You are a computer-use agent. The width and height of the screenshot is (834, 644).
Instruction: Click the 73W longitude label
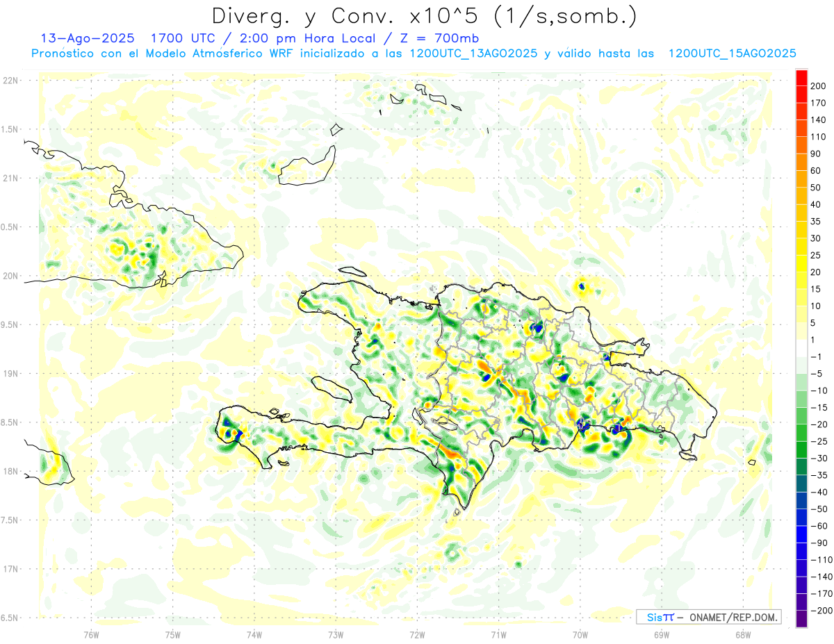pos(336,635)
